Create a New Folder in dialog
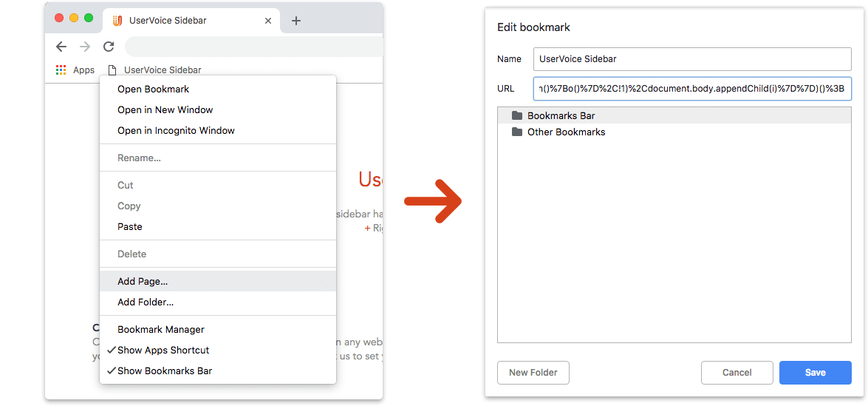868x406 pixels. (x=533, y=373)
